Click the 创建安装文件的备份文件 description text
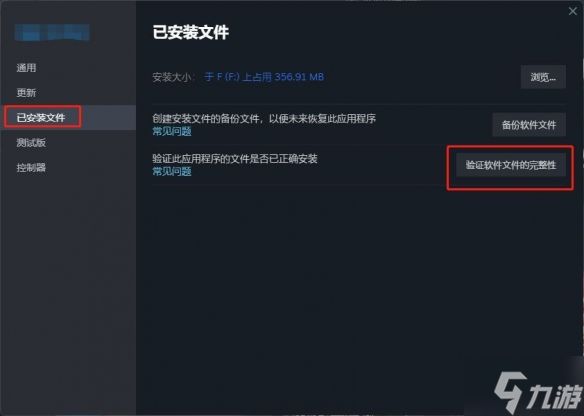This screenshot has height=416, width=584. (x=264, y=118)
